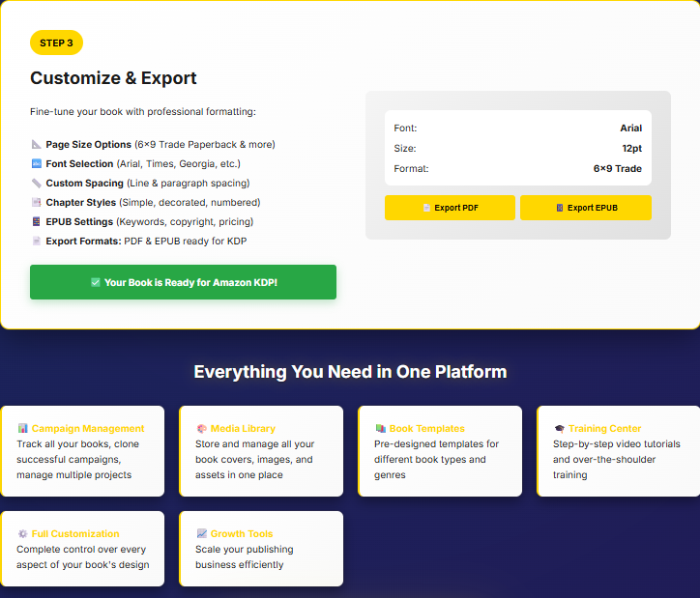Click the Training Center card description
The width and height of the screenshot is (700, 598).
click(617, 459)
